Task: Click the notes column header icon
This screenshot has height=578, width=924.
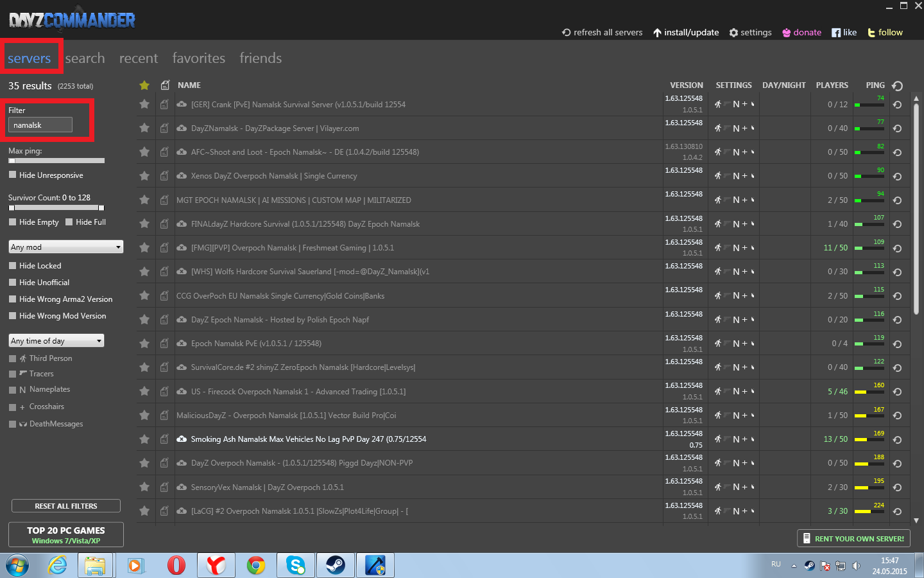Action: (x=165, y=85)
